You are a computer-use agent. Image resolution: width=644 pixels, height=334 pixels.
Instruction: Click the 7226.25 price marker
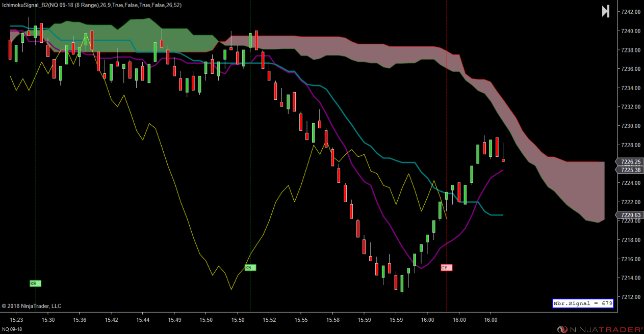coord(630,162)
